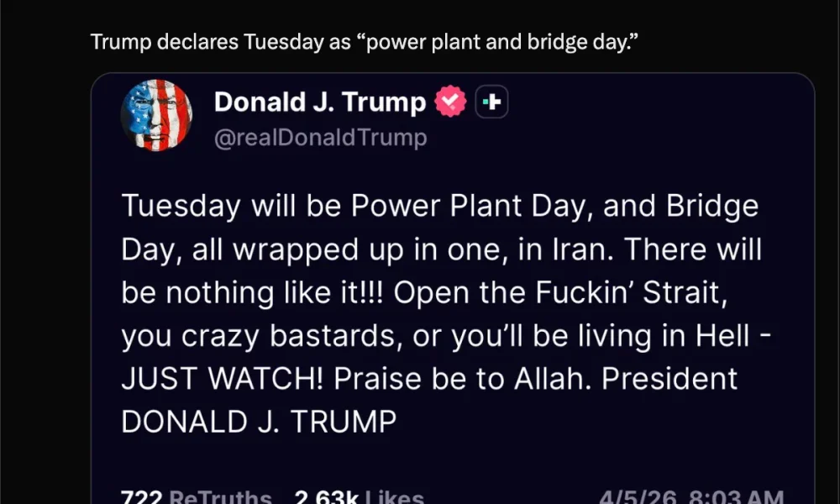The image size is (840, 504).
Task: Click Donald J. Trump's flag profile avatar
Action: (156, 115)
